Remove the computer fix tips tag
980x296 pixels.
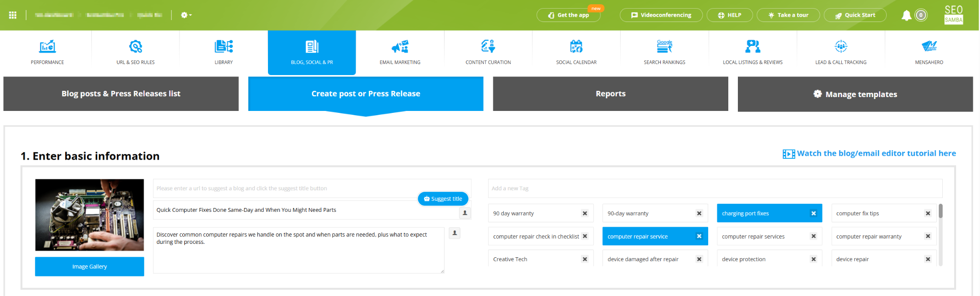click(928, 213)
